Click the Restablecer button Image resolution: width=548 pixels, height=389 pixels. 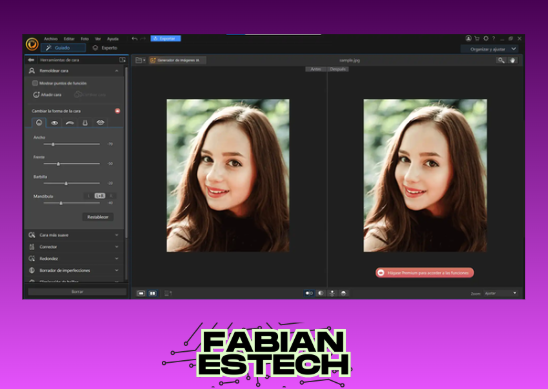point(98,217)
